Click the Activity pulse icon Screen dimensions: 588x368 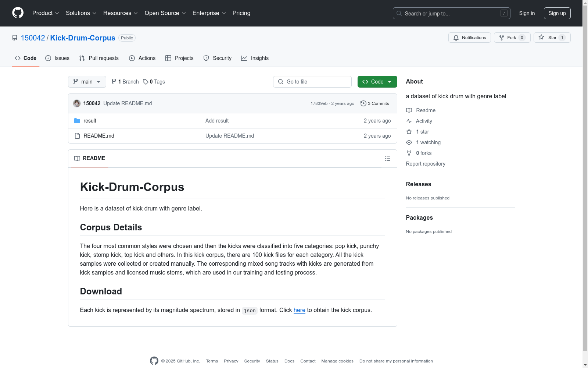pyautogui.click(x=409, y=121)
